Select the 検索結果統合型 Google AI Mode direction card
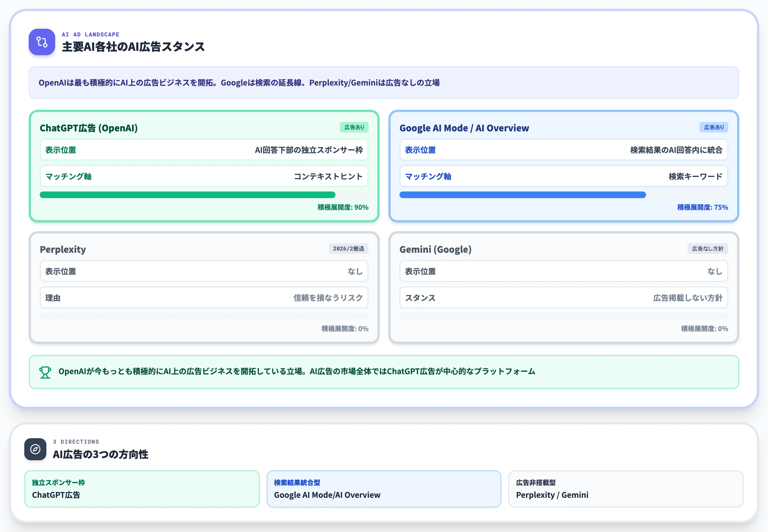This screenshot has height=532, width=768. [x=384, y=489]
